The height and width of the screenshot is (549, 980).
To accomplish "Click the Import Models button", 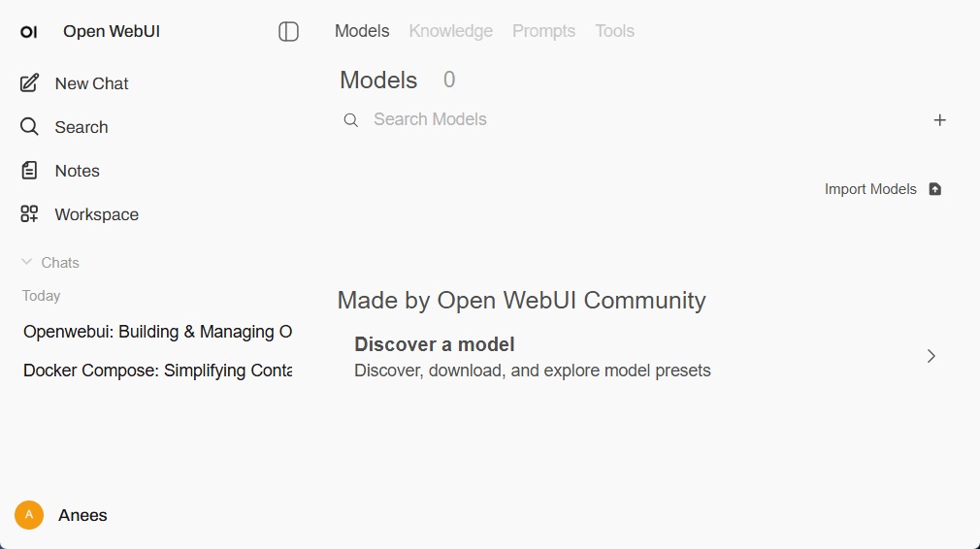I will click(x=871, y=189).
